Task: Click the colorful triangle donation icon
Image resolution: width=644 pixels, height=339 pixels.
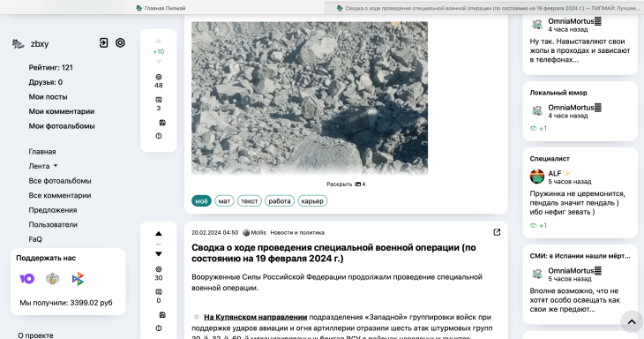Action: (x=78, y=279)
